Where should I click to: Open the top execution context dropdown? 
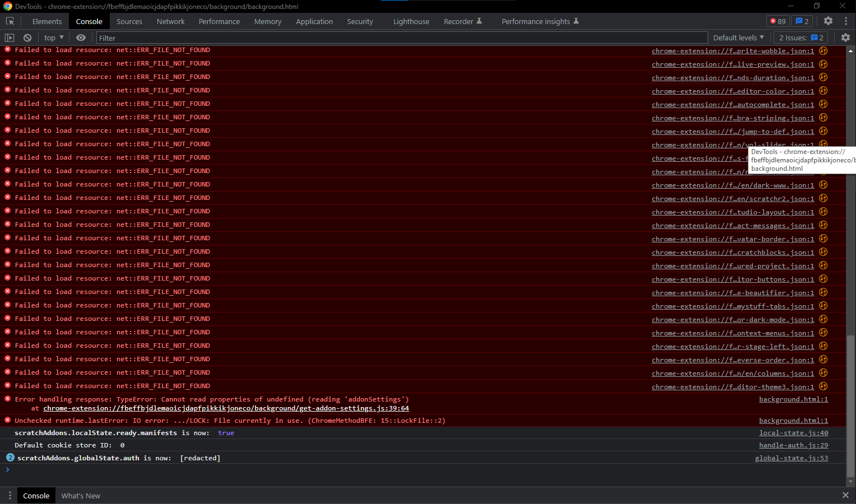(x=53, y=38)
